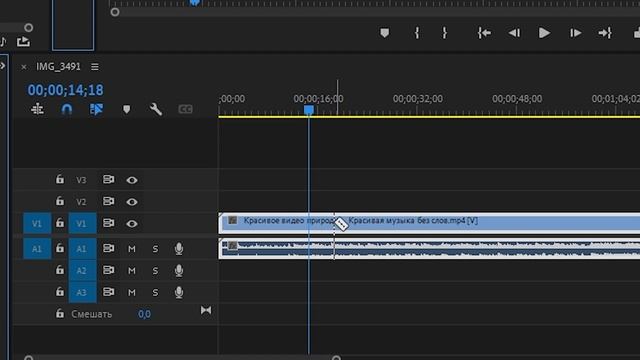640x360 pixels.
Task: Toggle Linked Selection icon in timeline
Action: 96,109
